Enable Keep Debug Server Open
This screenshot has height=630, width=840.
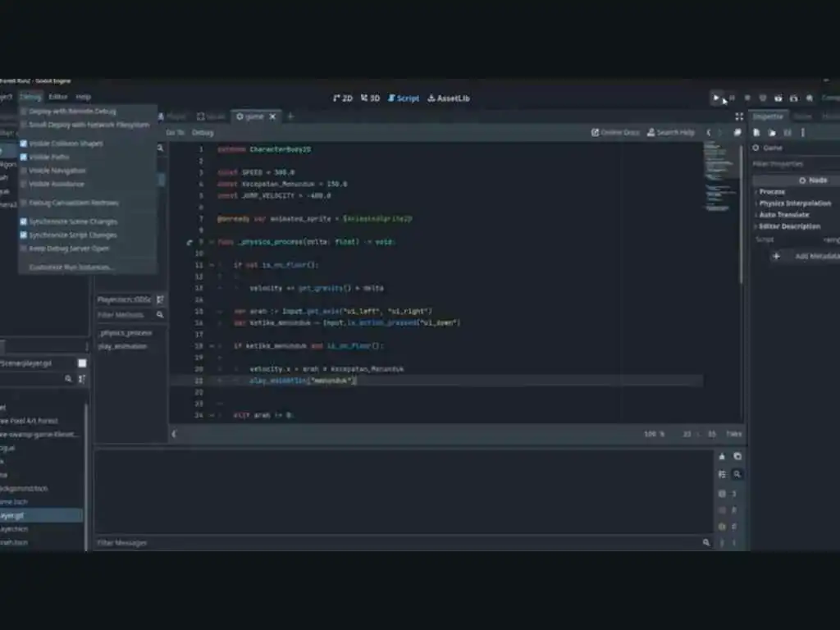[69, 249]
